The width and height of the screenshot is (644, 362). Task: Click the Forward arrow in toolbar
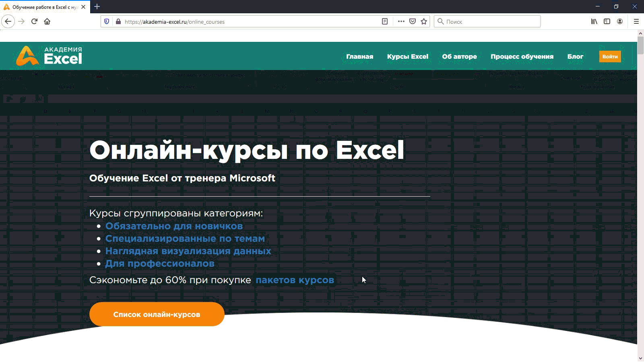(x=21, y=21)
